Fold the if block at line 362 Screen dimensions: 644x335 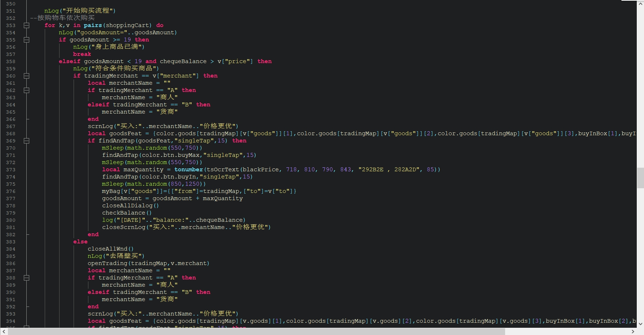(26, 90)
